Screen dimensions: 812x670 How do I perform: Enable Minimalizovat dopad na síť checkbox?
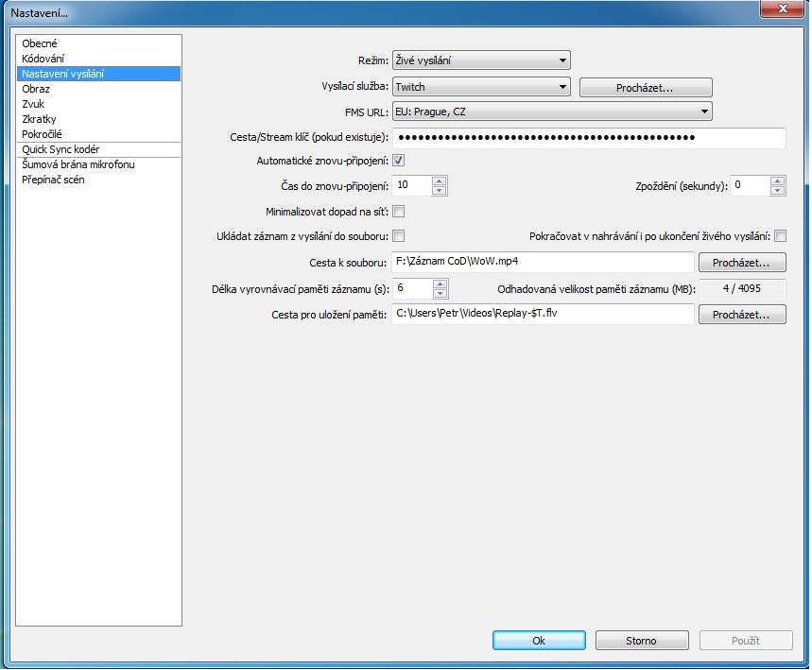[398, 212]
